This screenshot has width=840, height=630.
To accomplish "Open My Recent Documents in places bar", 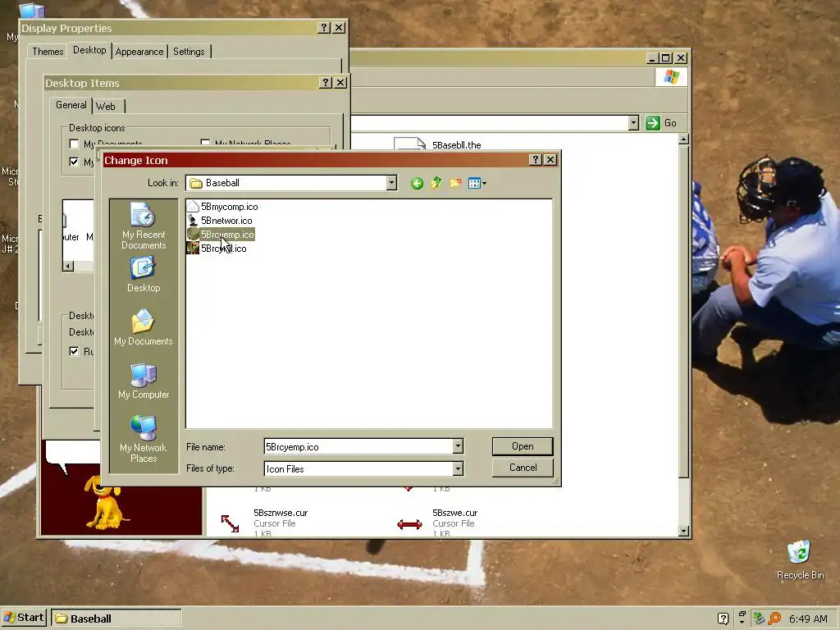I will 143,226.
